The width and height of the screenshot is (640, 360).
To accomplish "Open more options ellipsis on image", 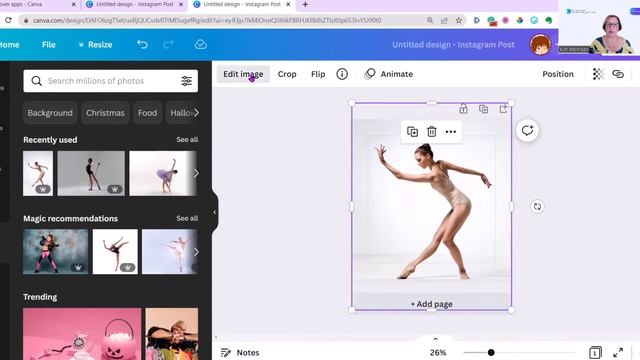I will click(x=451, y=131).
